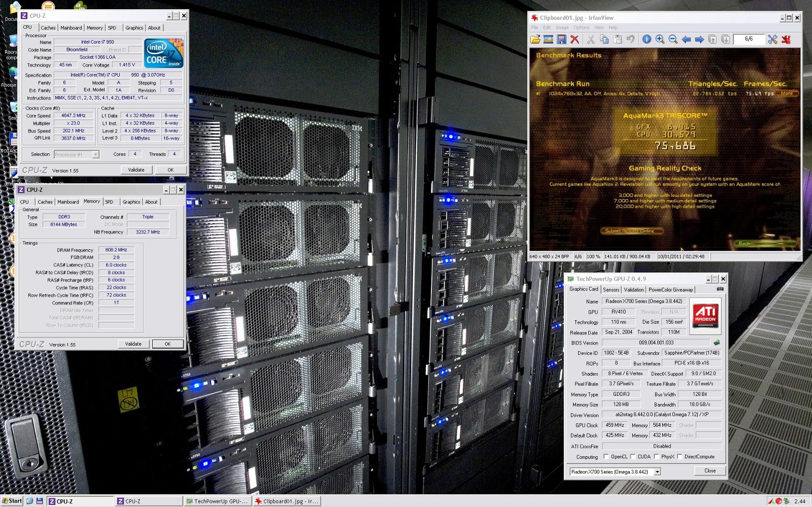The image size is (812, 507).
Task: Open IrfanView Options menu
Action: tap(581, 27)
